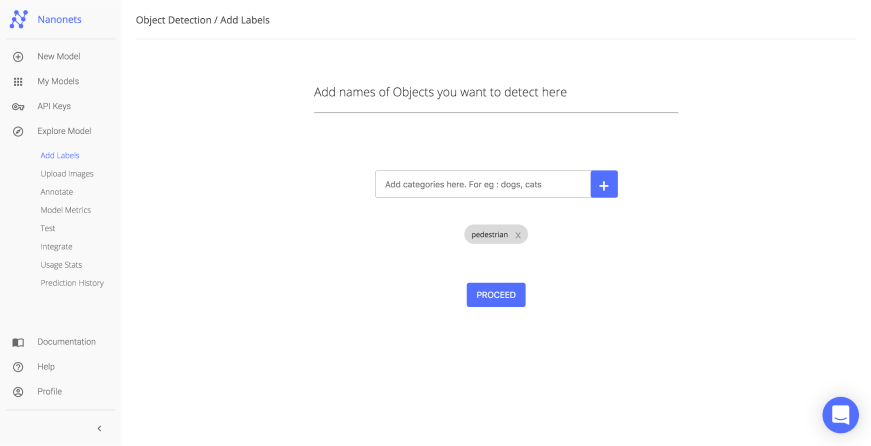The image size is (871, 446).
Task: Click the My Models grid icon
Action: click(18, 82)
